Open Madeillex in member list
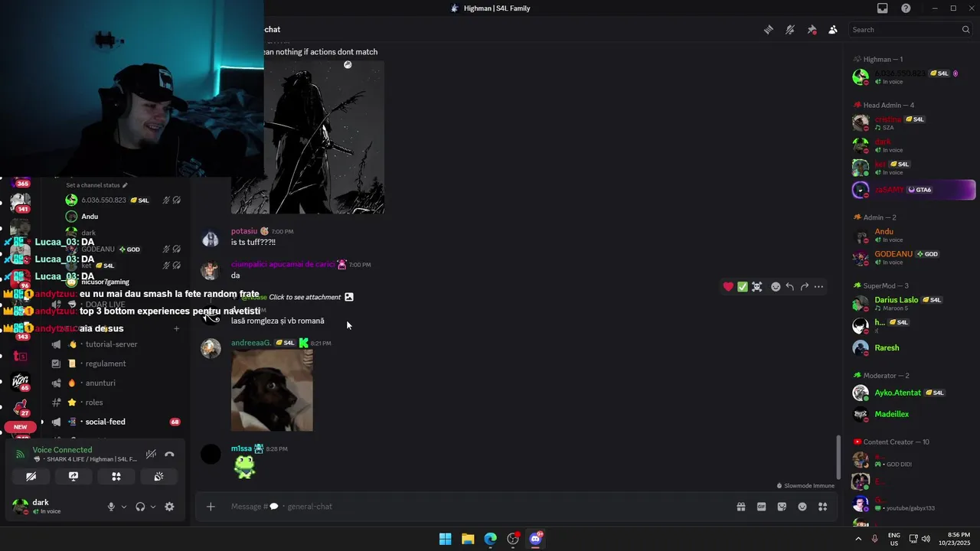 pos(892,414)
